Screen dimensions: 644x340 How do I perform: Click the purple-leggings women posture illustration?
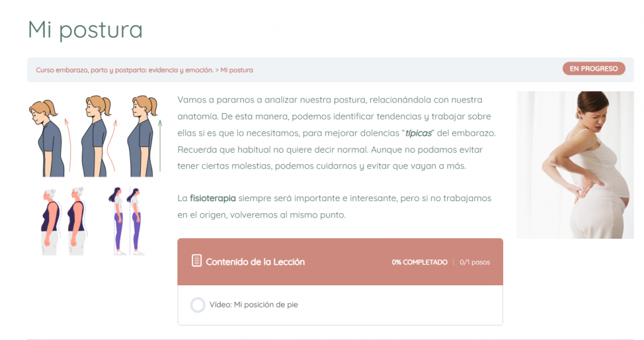(x=126, y=220)
